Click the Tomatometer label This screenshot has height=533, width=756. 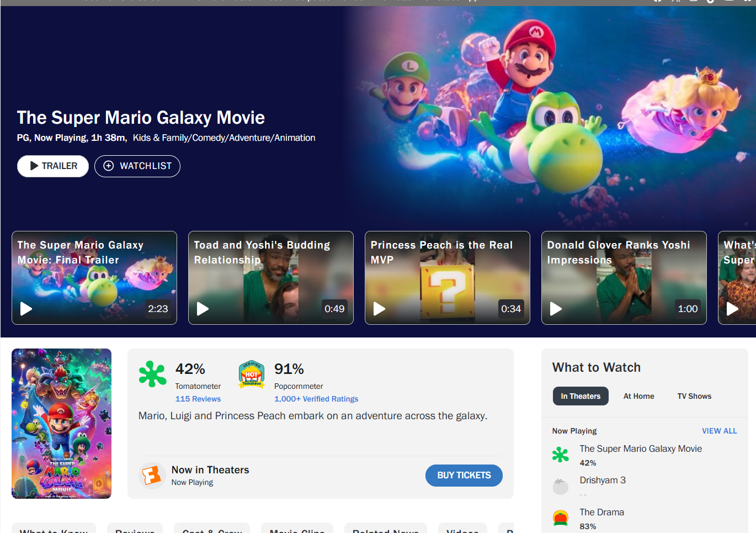pyautogui.click(x=198, y=386)
